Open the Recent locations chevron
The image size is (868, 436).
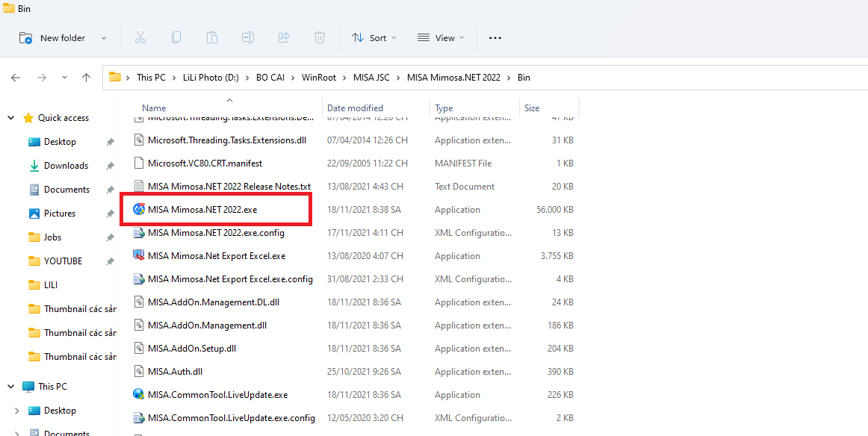click(64, 78)
